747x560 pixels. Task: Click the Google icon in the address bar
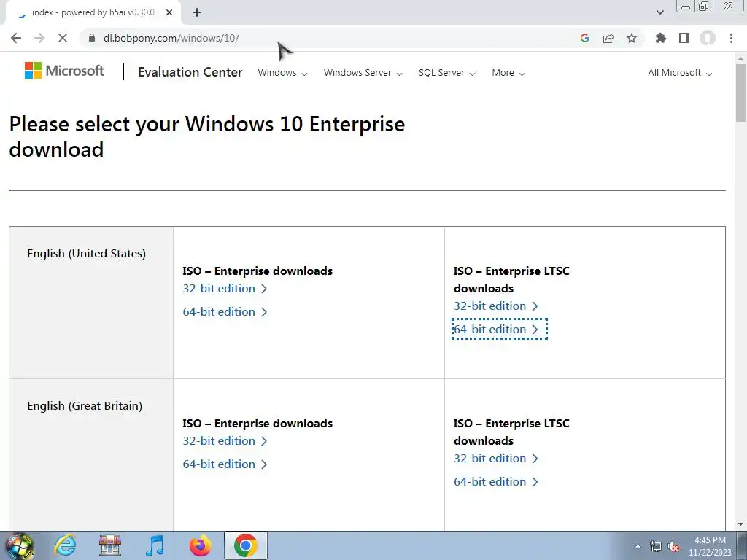coord(585,38)
